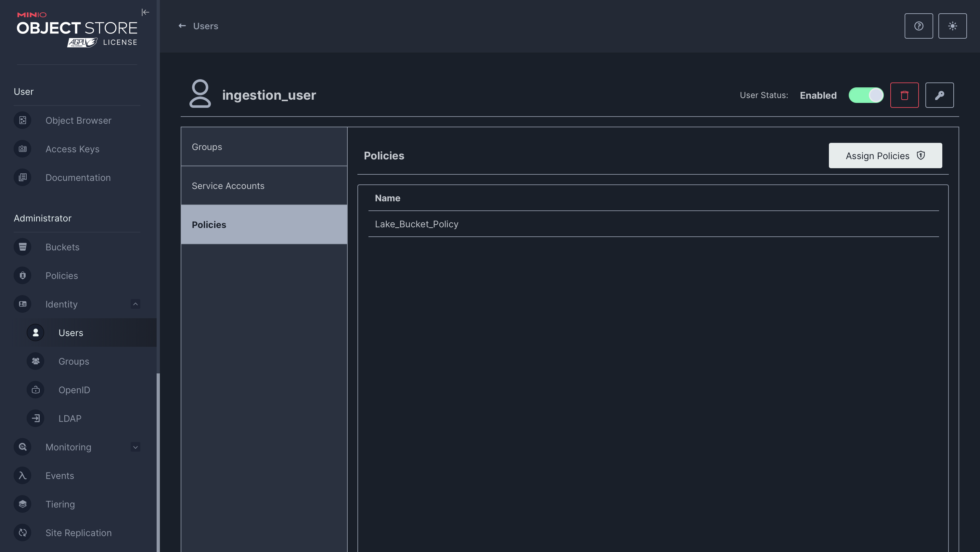This screenshot has width=980, height=552.
Task: Click the ingestion_user name heading
Action: (269, 95)
